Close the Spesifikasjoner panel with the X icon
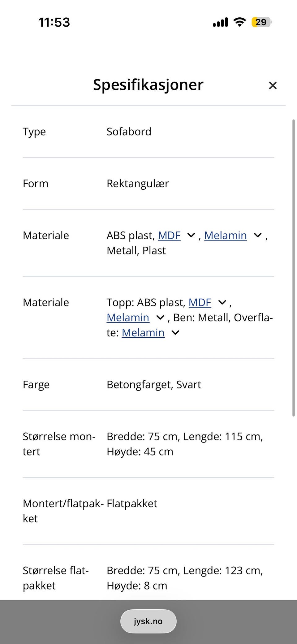Image resolution: width=297 pixels, height=644 pixels. [273, 85]
